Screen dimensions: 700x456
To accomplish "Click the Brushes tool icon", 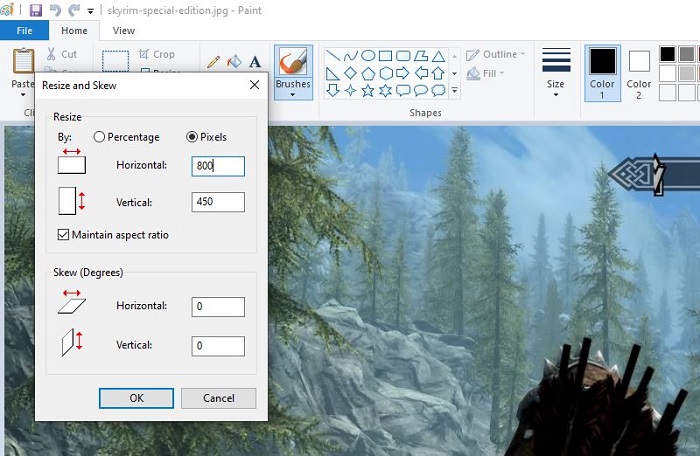I will (x=293, y=61).
